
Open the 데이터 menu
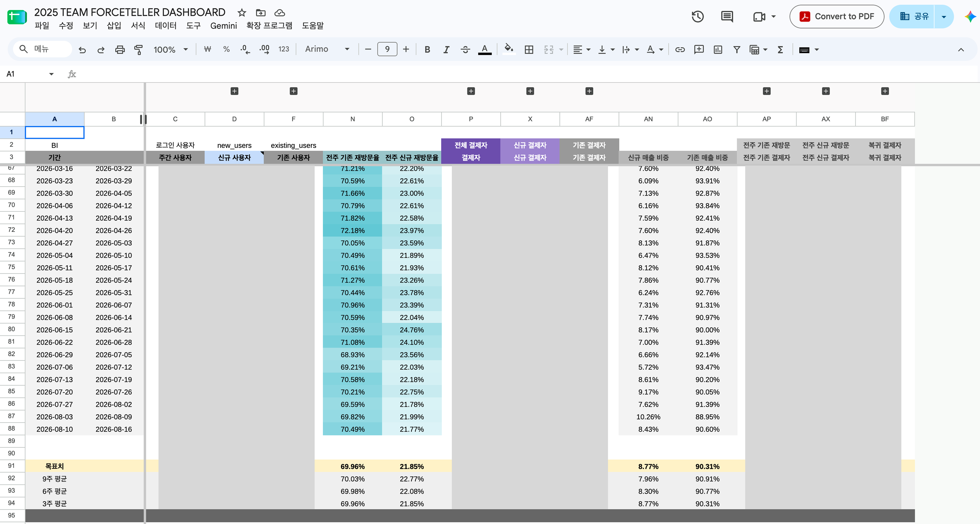coord(165,25)
